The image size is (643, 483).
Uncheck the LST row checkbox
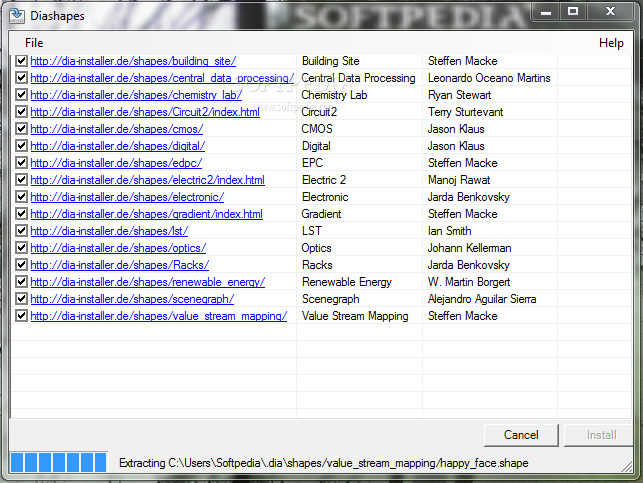21,231
